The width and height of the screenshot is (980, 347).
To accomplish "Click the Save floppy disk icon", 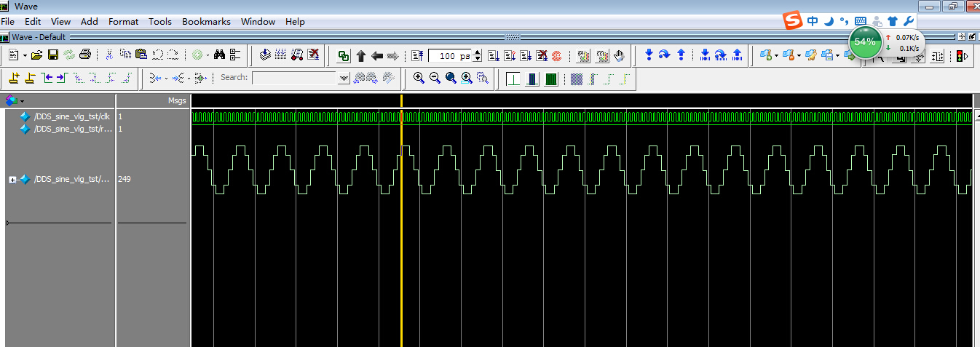I will click(53, 55).
